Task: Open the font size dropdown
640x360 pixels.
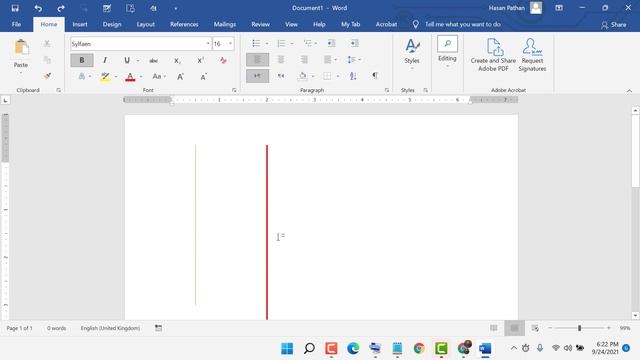Action: tap(231, 44)
